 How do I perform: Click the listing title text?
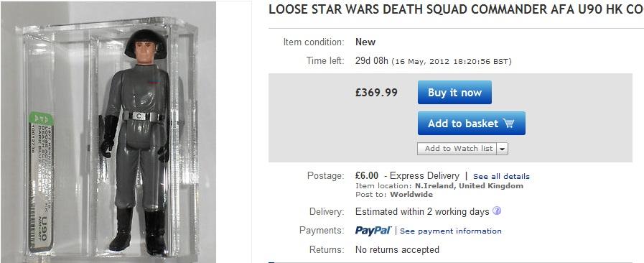pos(456,10)
